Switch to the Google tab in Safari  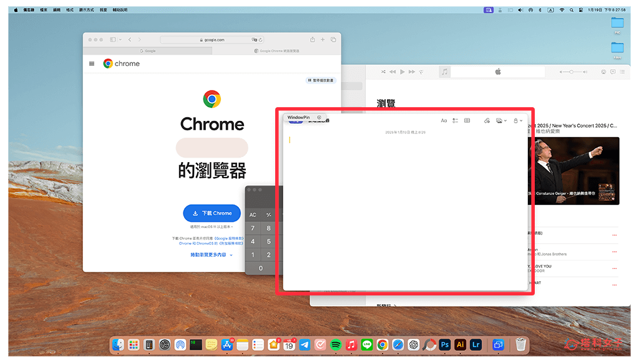[147, 51]
